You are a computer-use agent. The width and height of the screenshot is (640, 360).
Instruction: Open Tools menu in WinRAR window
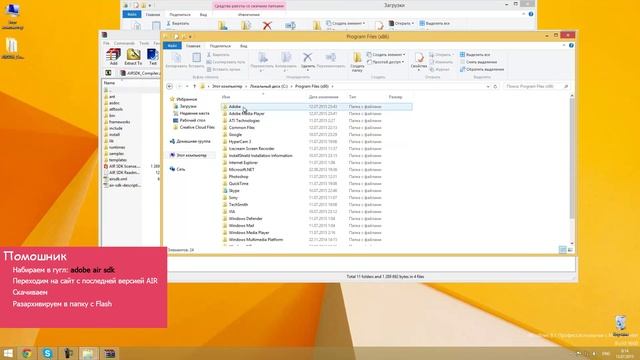coord(144,43)
